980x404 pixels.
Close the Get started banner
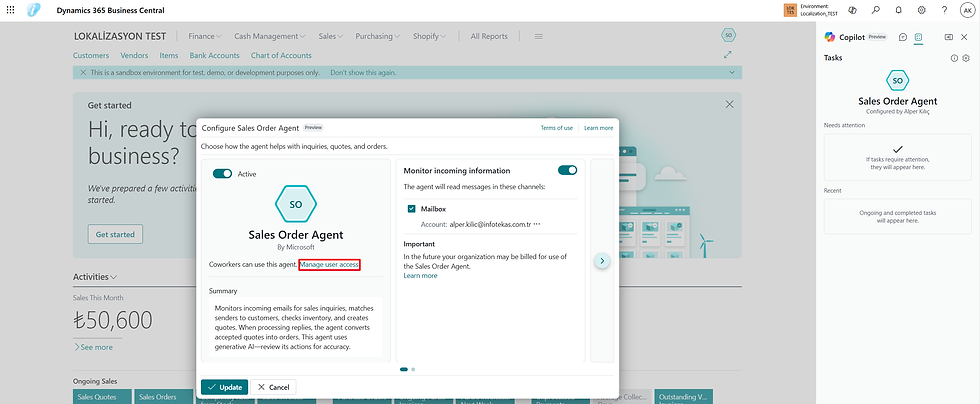[x=729, y=104]
